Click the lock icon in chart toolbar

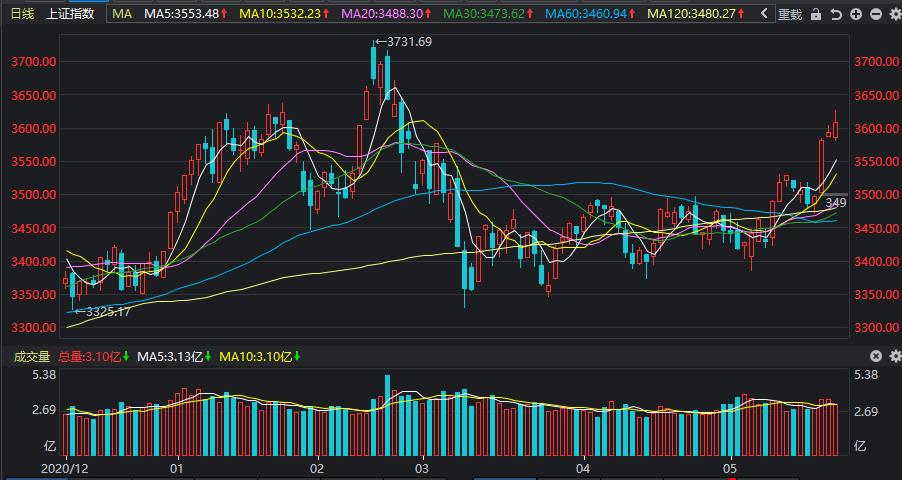tap(817, 14)
